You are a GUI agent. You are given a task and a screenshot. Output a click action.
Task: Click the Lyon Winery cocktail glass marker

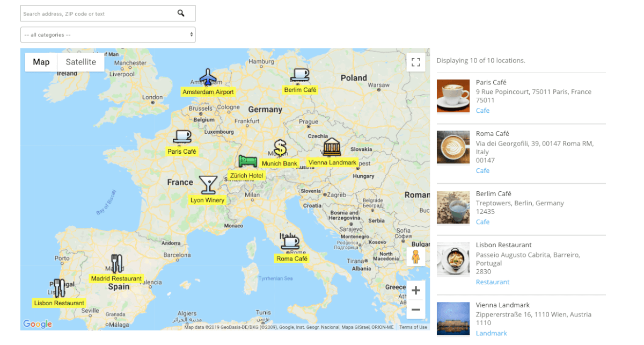[x=208, y=184]
